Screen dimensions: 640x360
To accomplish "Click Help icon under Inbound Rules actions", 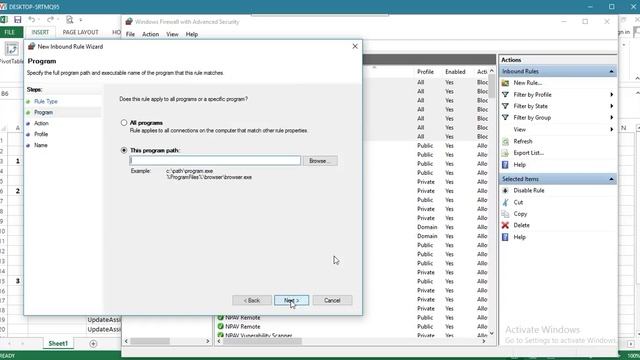I will pyautogui.click(x=505, y=165).
